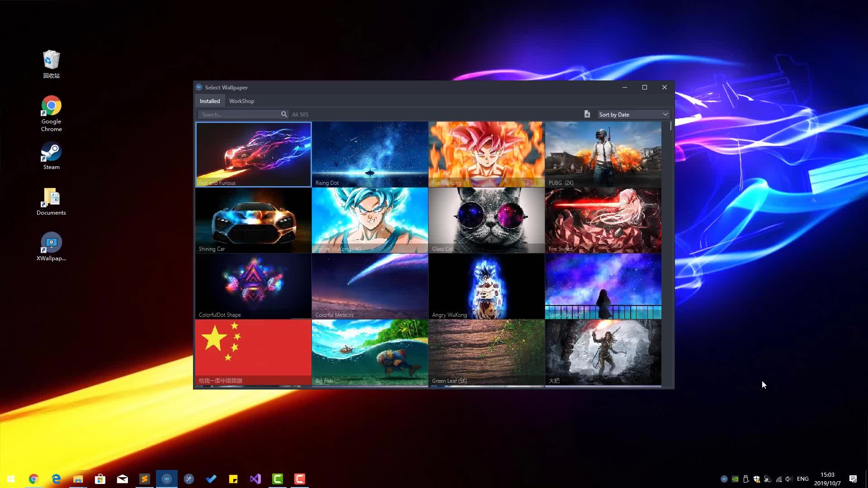Viewport: 868px width, 488px height.
Task: Open Windows Security tray icon
Action: [757, 479]
